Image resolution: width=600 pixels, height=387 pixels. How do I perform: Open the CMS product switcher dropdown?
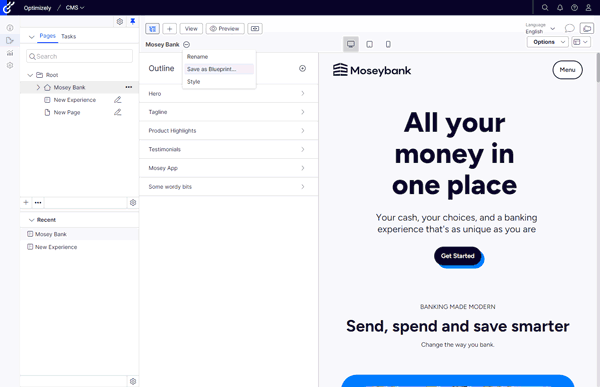[x=75, y=8]
